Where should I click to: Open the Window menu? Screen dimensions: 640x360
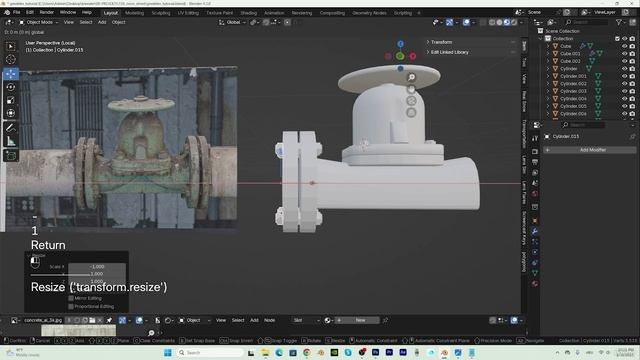click(x=68, y=13)
